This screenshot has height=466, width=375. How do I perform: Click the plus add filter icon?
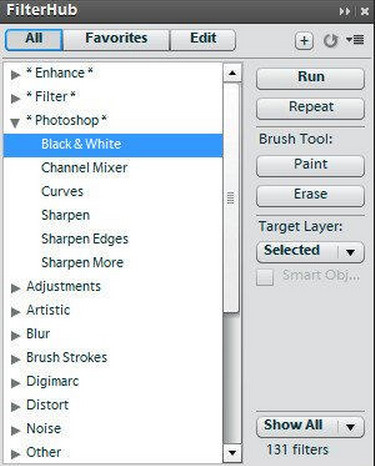(x=304, y=41)
